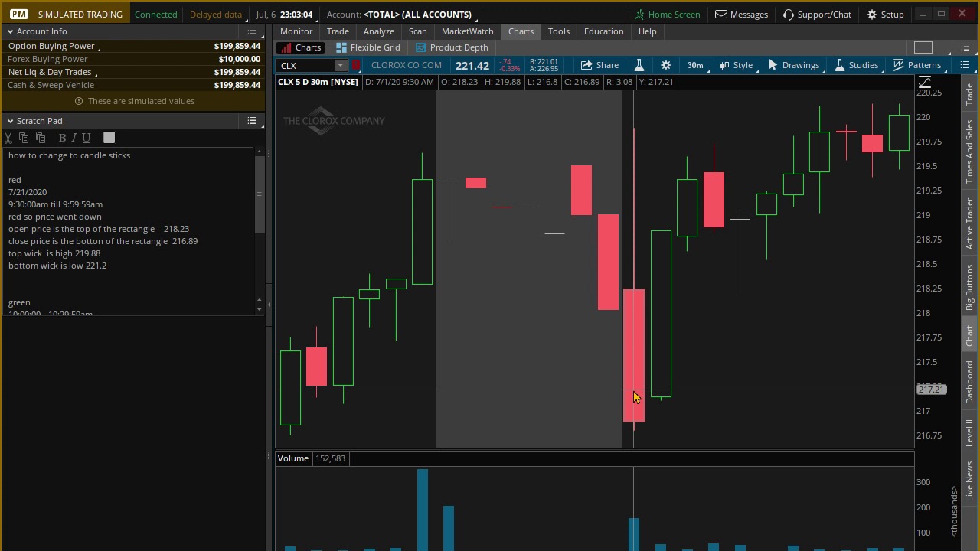The image size is (980, 551).
Task: Open chart actions list menu icon
Action: coord(965,65)
